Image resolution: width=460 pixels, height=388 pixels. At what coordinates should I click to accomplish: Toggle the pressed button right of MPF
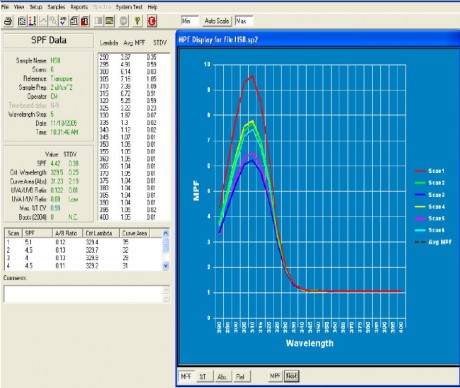coord(292,376)
